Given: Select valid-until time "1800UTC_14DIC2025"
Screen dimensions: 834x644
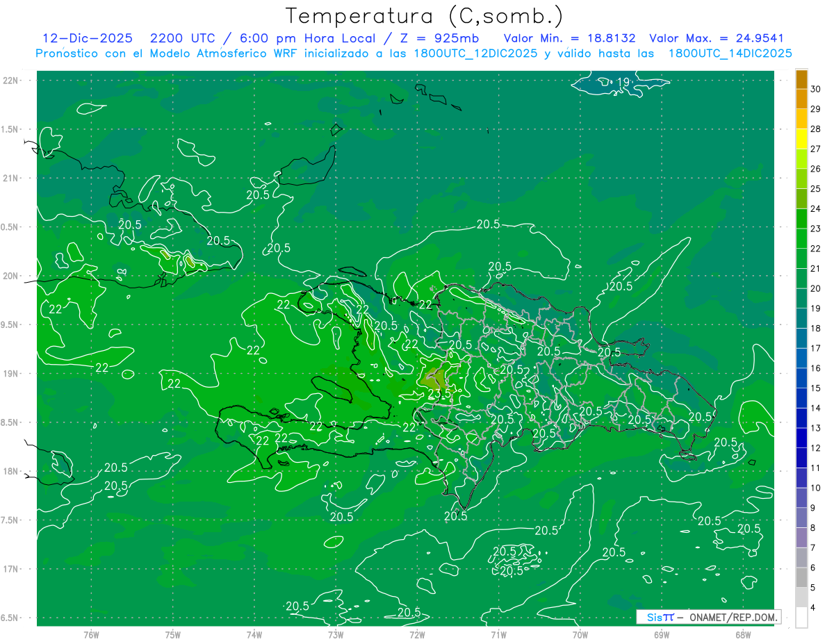Looking at the screenshot, I should (x=730, y=53).
